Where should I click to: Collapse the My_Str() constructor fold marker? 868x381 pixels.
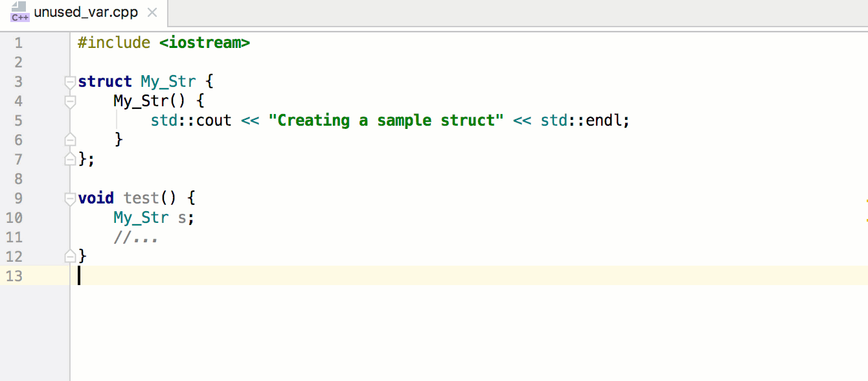(71, 102)
